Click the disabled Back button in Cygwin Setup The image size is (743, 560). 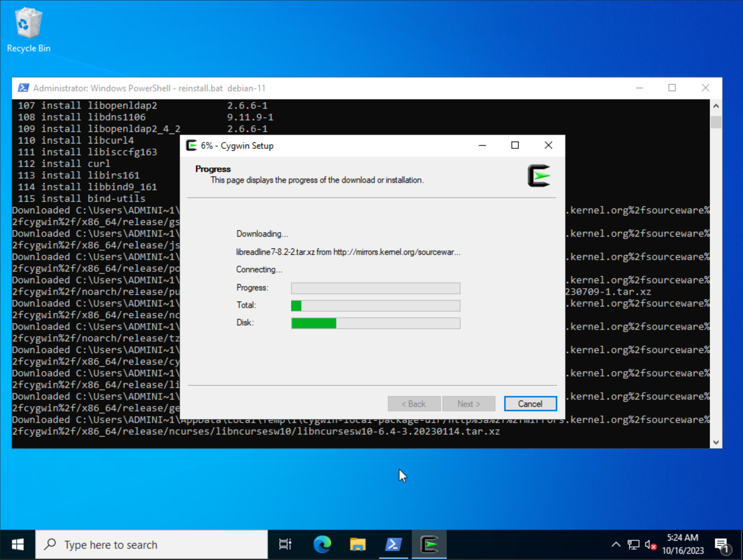tap(414, 404)
